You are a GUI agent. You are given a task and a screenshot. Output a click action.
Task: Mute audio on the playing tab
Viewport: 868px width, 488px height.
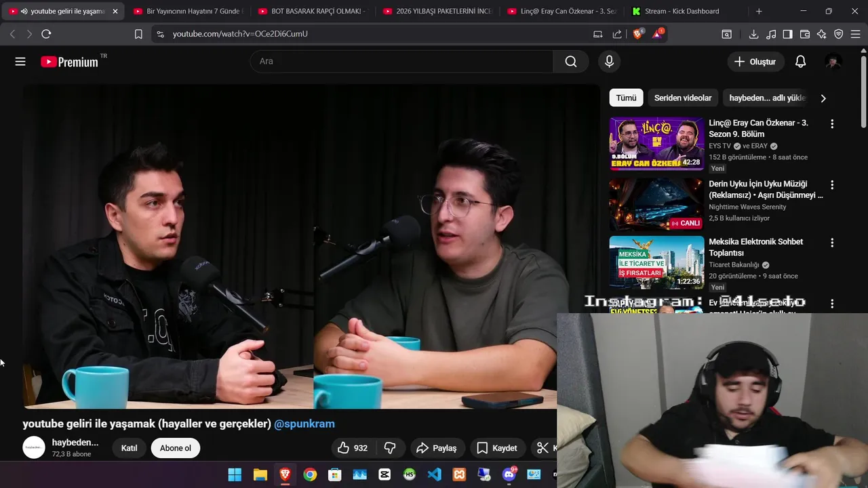24,12
